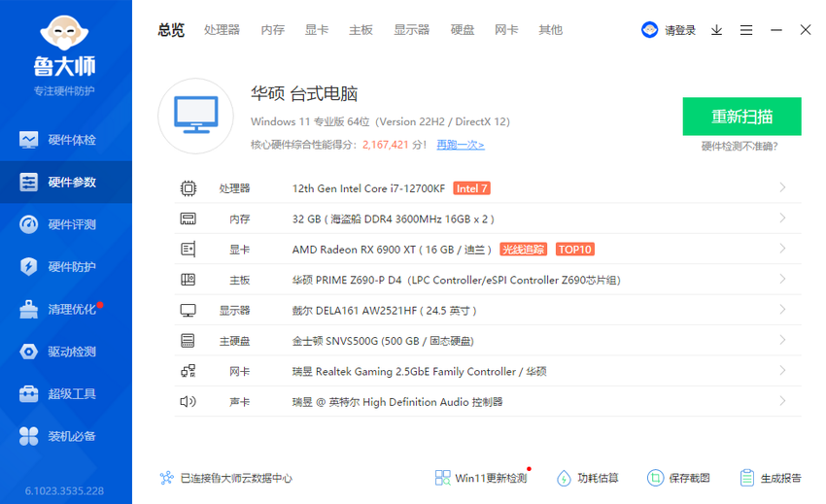Click the 请登录 login text

pyautogui.click(x=680, y=30)
